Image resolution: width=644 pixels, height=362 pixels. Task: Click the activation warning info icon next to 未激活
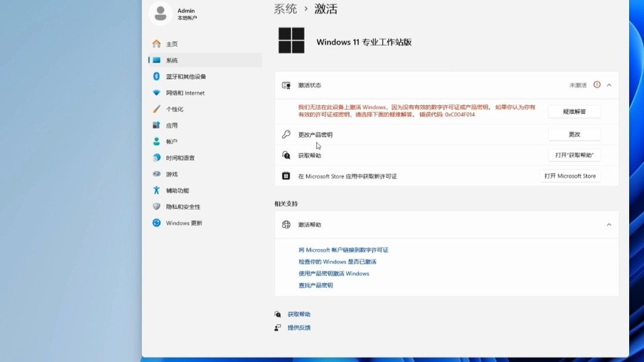tap(597, 85)
